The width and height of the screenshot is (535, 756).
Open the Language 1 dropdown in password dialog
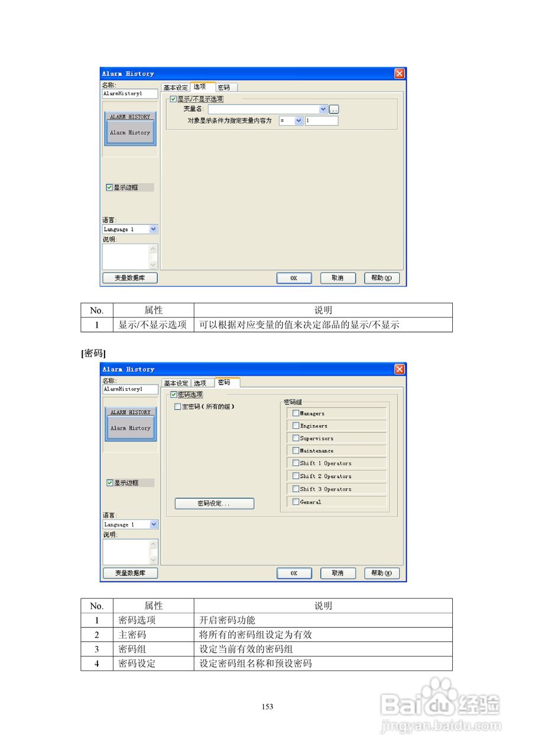[x=154, y=524]
